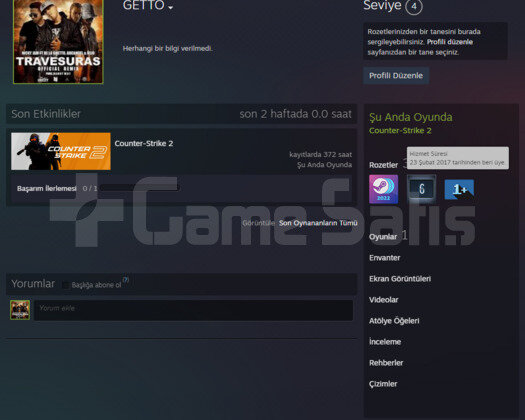Click the 'Seviye' level label

(x=382, y=5)
